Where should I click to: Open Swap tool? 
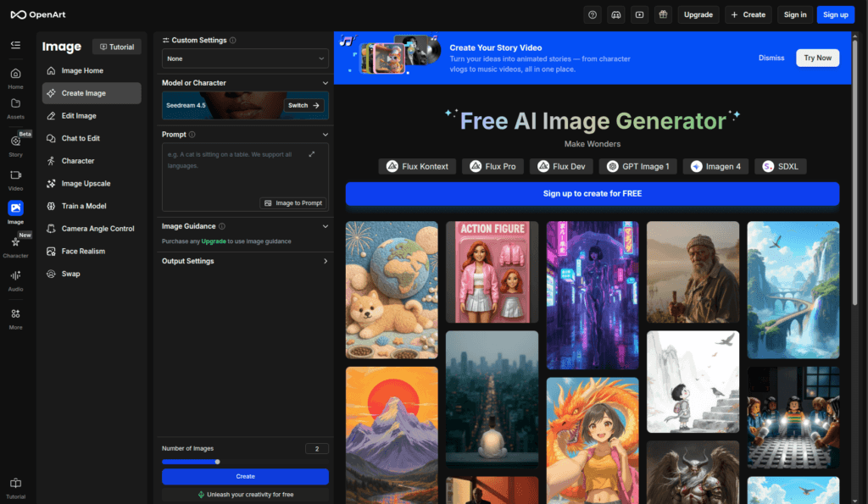(92, 274)
